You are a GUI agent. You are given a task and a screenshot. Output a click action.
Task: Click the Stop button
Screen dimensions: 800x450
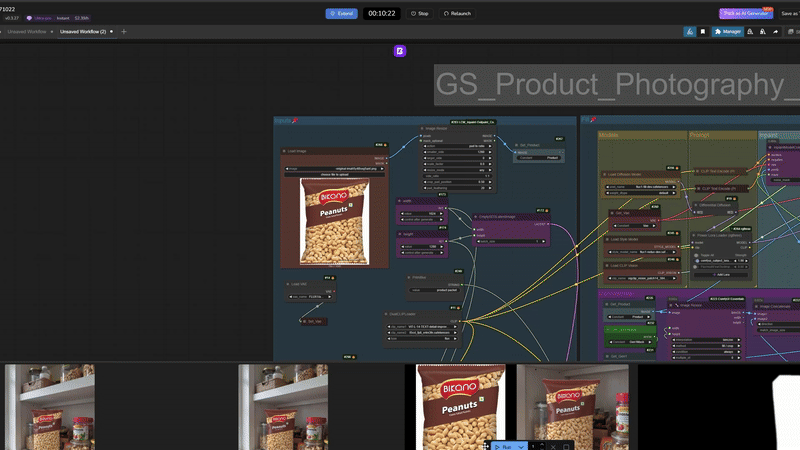419,14
